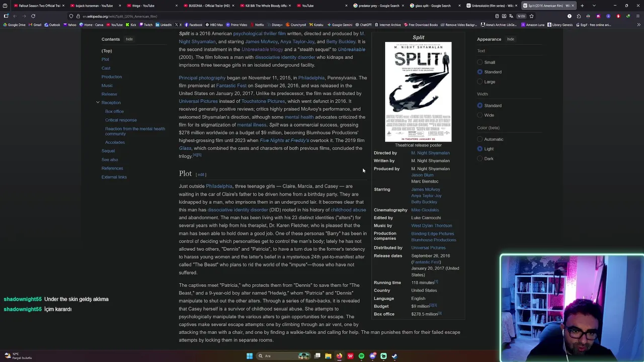Edit the Plot section
Viewport: 644px width, 362px height.
click(201, 174)
